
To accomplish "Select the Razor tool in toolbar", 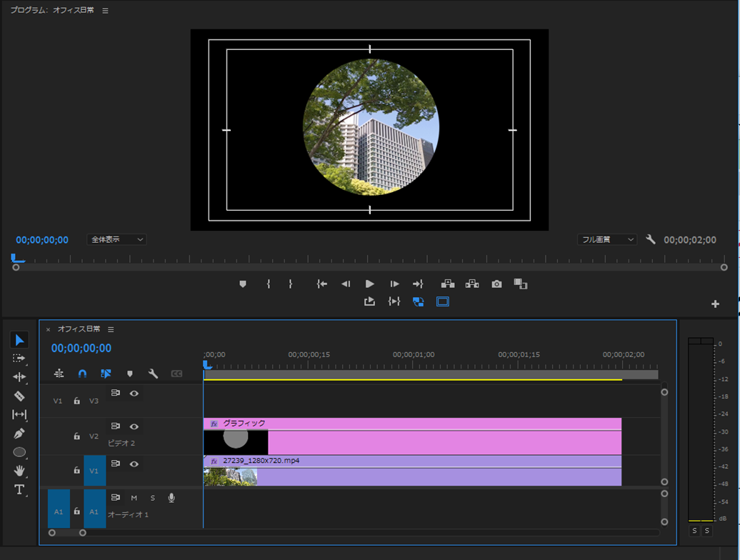I will click(x=19, y=396).
